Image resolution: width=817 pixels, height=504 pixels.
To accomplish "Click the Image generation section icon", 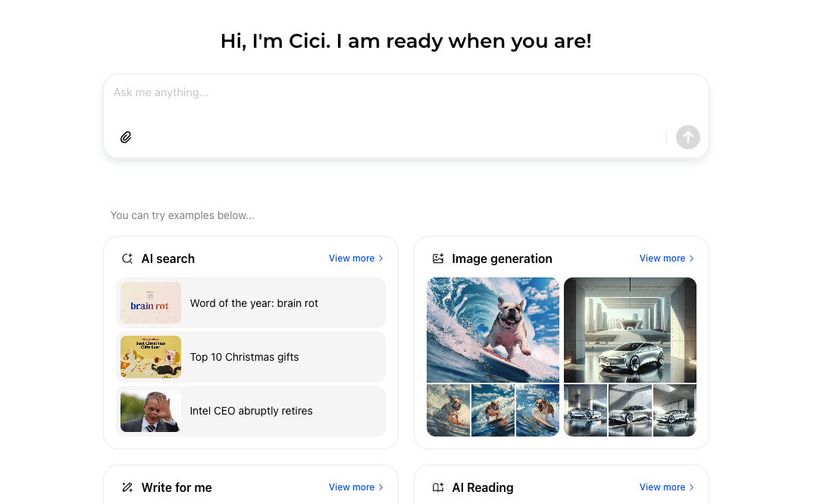I will click(x=438, y=258).
